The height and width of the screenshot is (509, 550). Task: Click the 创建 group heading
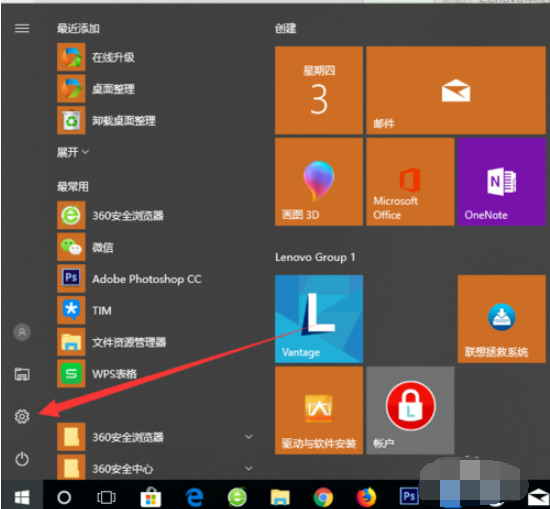point(286,28)
